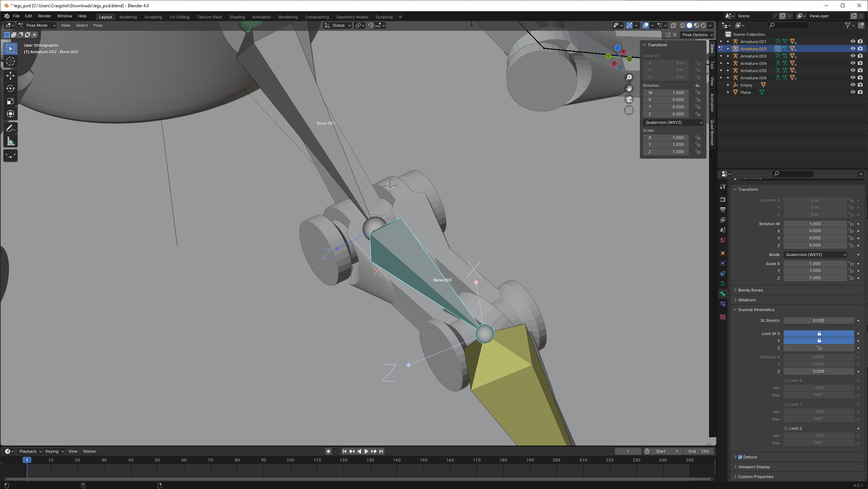This screenshot has width=868, height=489.
Task: Select the Select Box tool
Action: (11, 49)
